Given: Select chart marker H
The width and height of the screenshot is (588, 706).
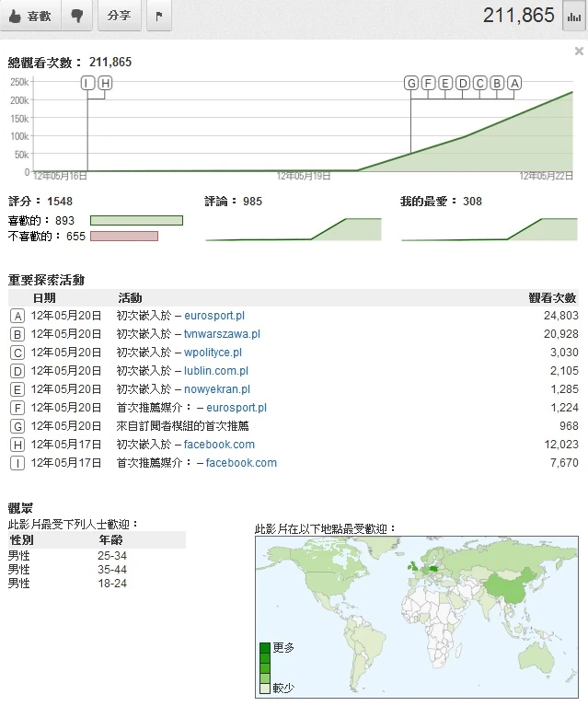Looking at the screenshot, I should pyautogui.click(x=105, y=83).
